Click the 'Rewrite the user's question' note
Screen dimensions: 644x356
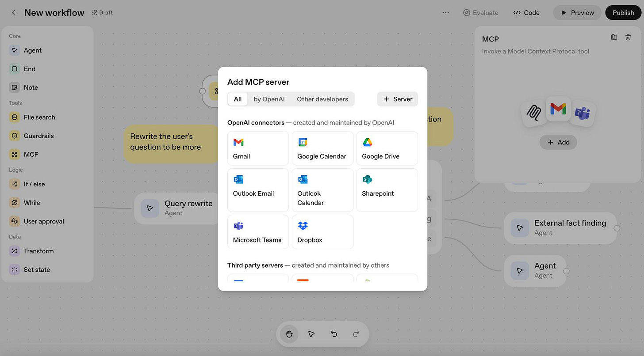coord(172,144)
